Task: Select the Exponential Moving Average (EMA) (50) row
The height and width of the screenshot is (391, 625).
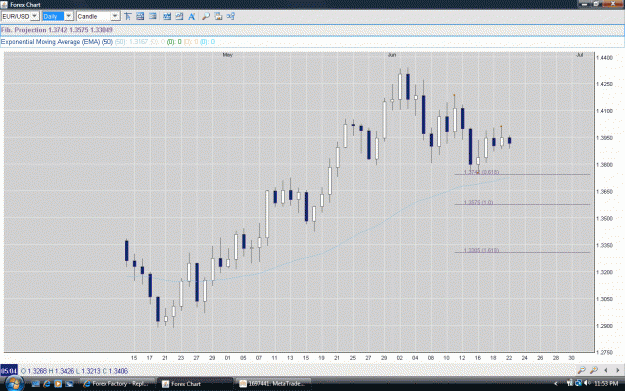Action: tap(312, 42)
